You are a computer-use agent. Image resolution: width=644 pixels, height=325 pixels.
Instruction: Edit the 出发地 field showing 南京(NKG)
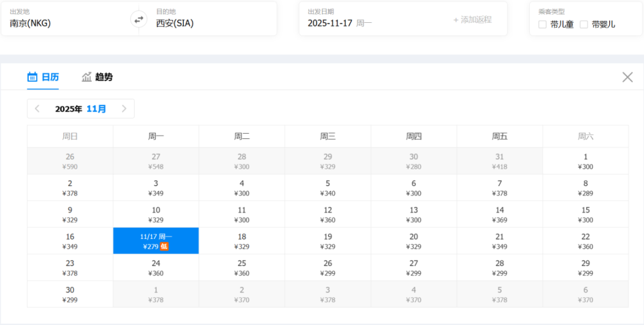(x=67, y=23)
